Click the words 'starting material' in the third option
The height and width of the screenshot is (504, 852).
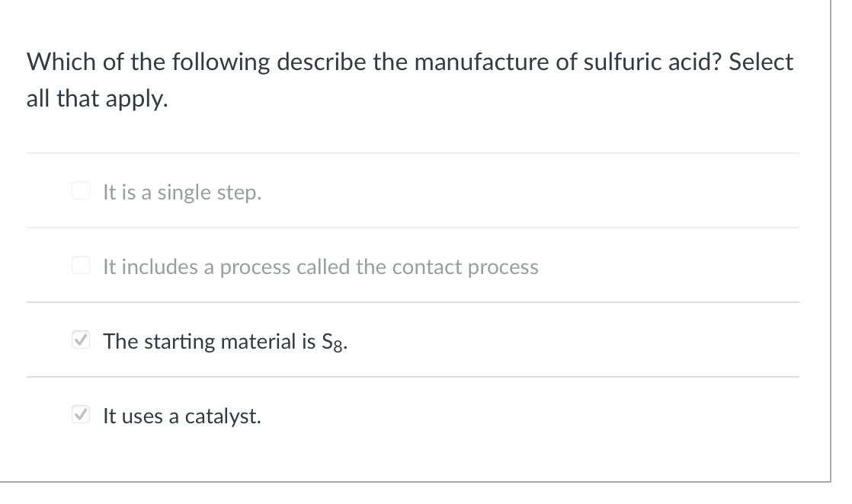218,342
